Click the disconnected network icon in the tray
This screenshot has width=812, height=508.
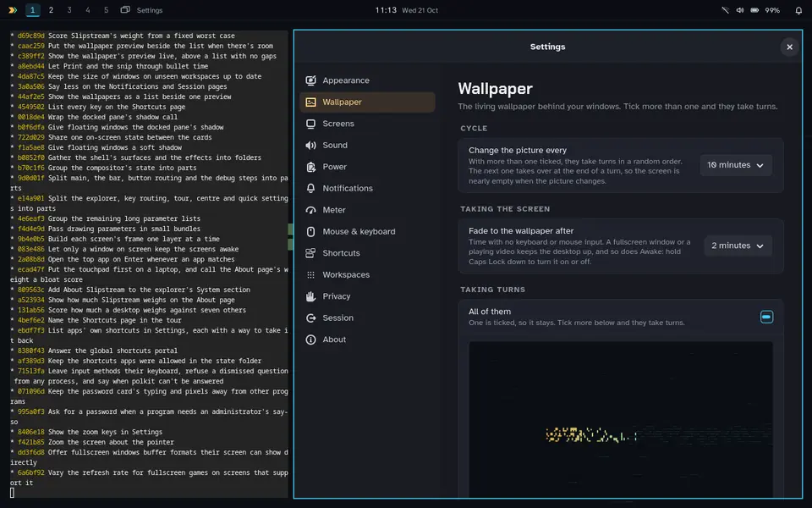tap(725, 10)
